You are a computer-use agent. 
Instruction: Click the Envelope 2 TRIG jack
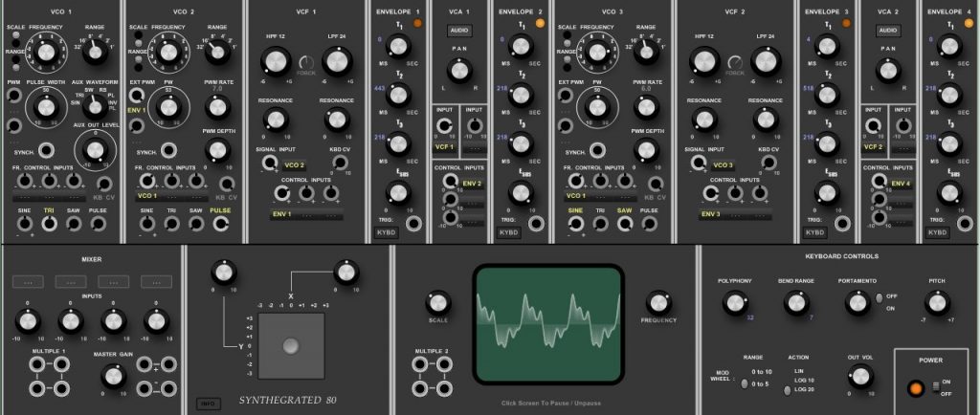tap(536, 223)
